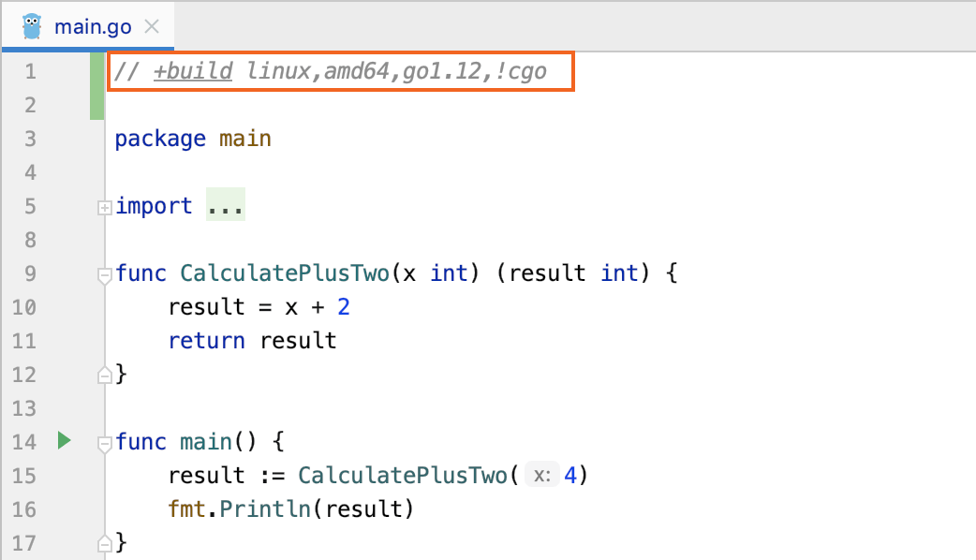Viewport: 976px width, 560px height.
Task: Click fmt on line 16
Action: [x=186, y=509]
